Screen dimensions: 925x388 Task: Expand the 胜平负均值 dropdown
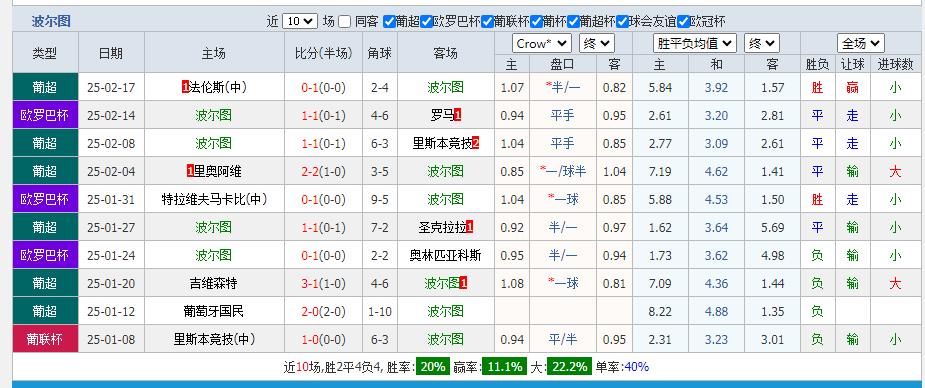[694, 44]
